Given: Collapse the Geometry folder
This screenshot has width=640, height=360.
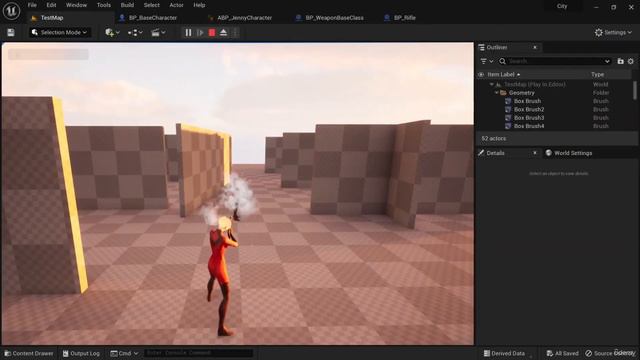Looking at the screenshot, I should click(496, 93).
